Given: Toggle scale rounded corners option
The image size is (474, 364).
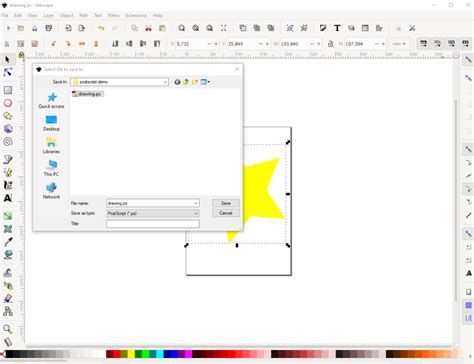Looking at the screenshot, I should point(437,44).
